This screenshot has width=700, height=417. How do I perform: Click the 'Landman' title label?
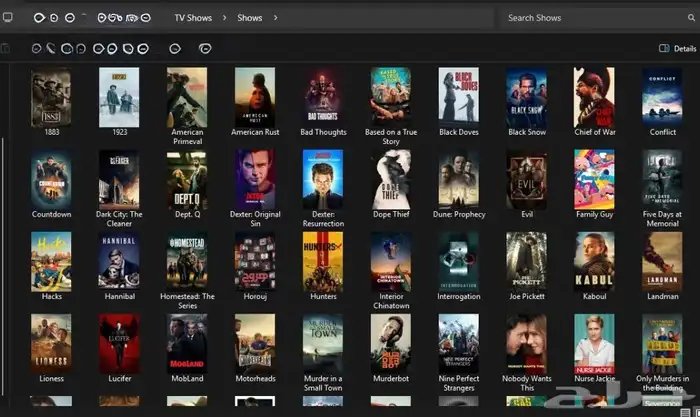click(x=663, y=296)
